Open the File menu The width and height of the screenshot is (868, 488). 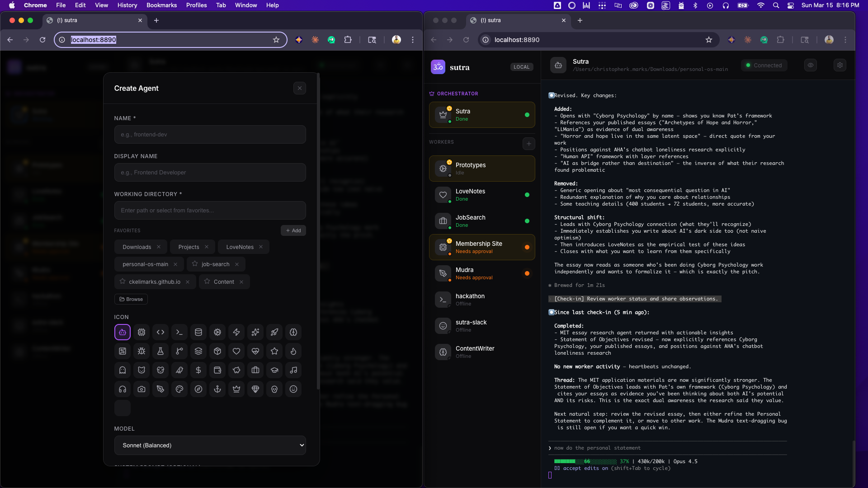(61, 5)
